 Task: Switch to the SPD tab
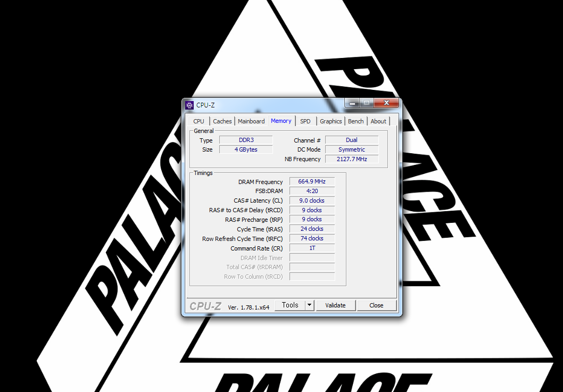pyautogui.click(x=305, y=121)
